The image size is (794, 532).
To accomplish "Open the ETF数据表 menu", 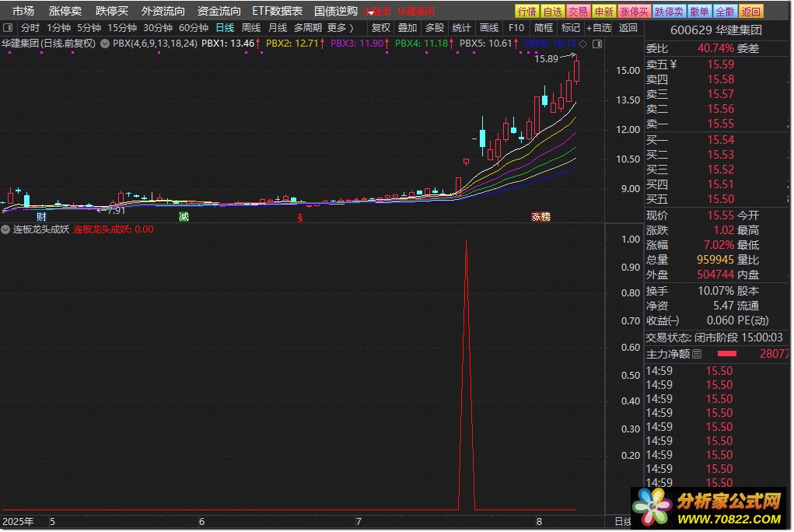I will click(278, 11).
